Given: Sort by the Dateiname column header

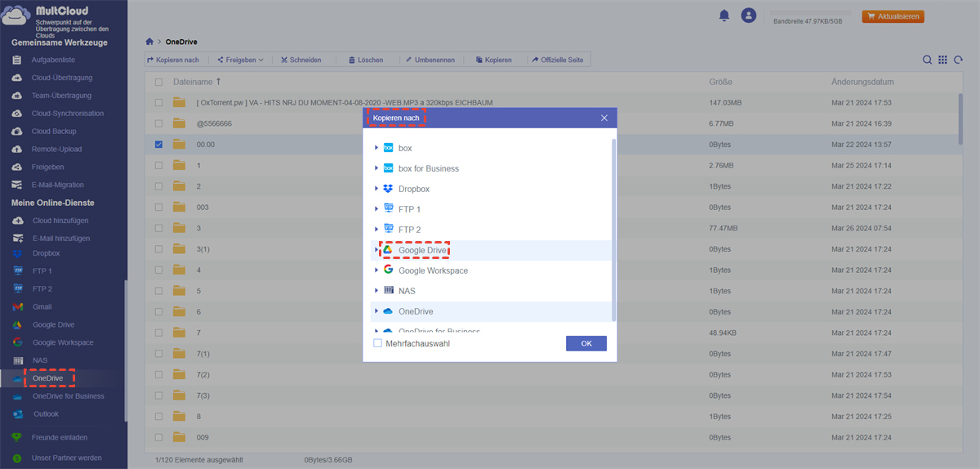Looking at the screenshot, I should [x=193, y=83].
